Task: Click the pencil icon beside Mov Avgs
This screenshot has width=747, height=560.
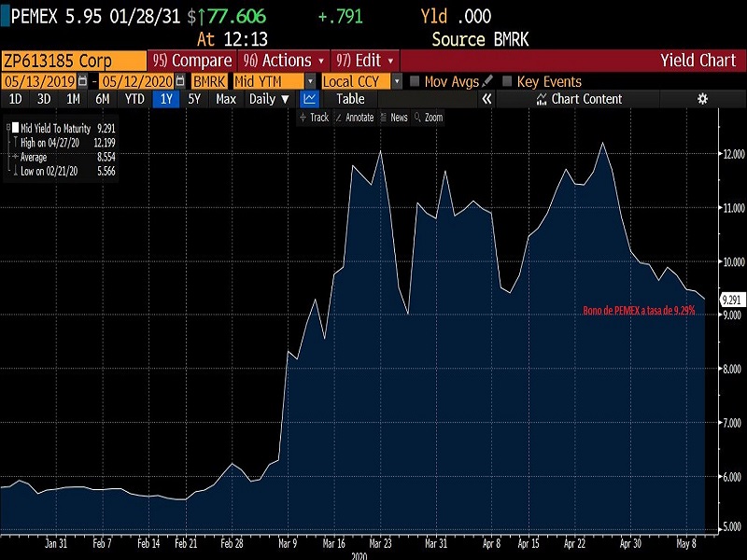Action: (487, 81)
